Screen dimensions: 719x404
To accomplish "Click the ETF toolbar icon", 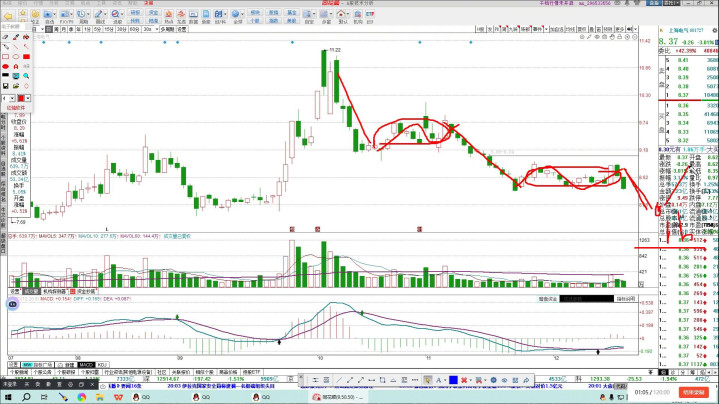I will 370,16.
